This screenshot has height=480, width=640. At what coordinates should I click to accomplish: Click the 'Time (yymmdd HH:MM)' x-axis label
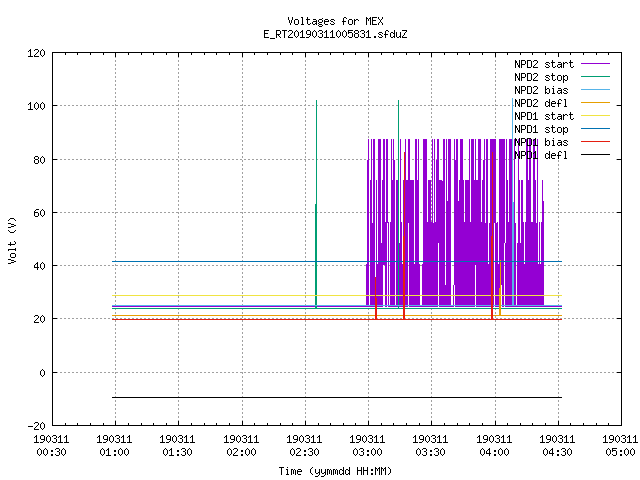(335, 471)
